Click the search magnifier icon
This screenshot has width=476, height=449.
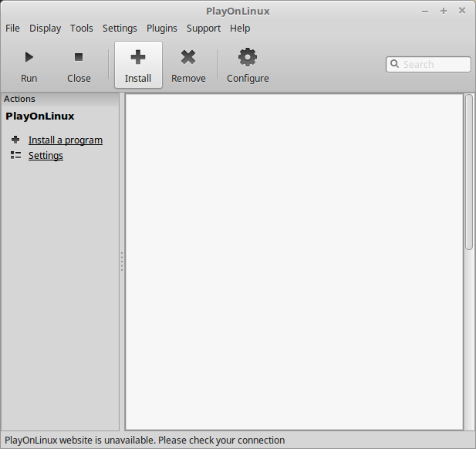394,64
